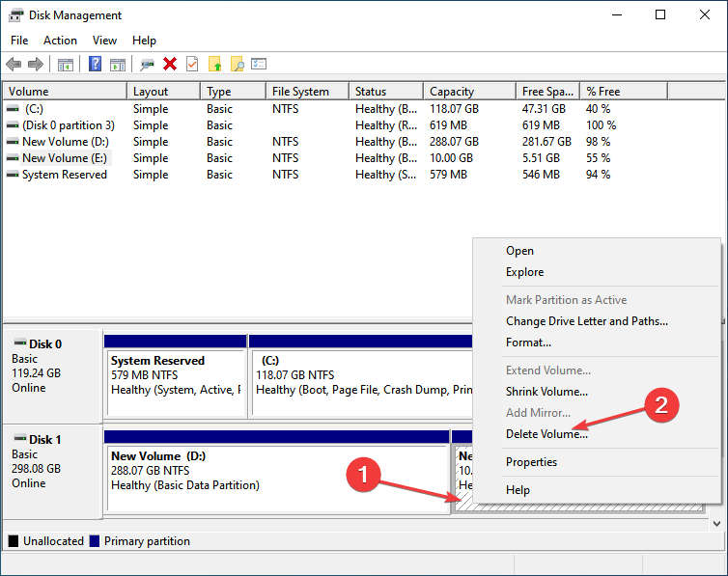Click the 55 % free cell
Screen dimensions: 728x576
pyautogui.click(x=598, y=158)
